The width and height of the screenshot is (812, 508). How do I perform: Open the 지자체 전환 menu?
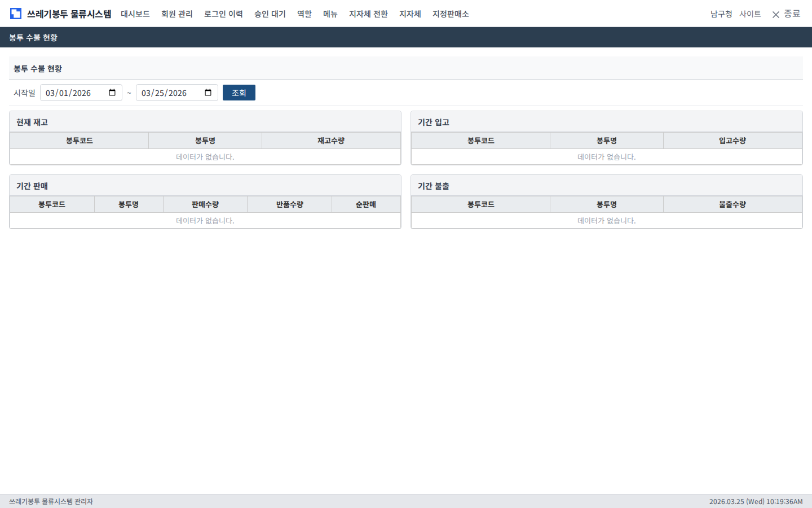[x=368, y=14]
